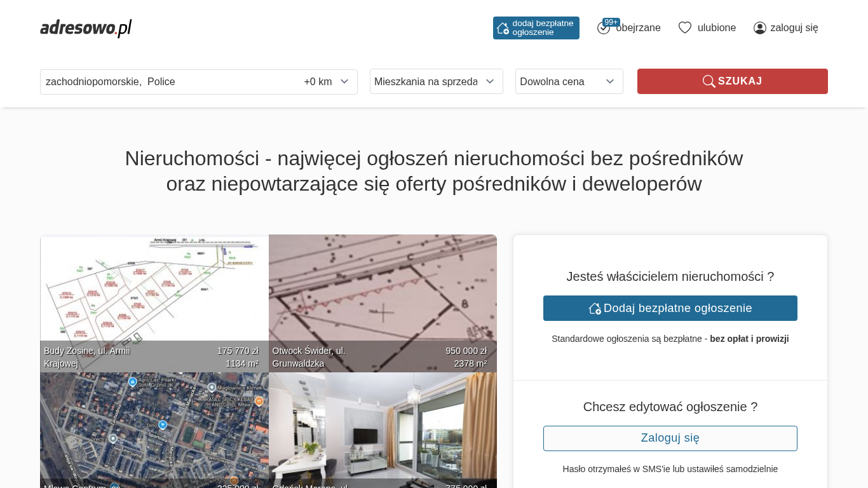Image resolution: width=868 pixels, height=488 pixels.
Task: Open ulubione favorites list
Action: tap(716, 28)
